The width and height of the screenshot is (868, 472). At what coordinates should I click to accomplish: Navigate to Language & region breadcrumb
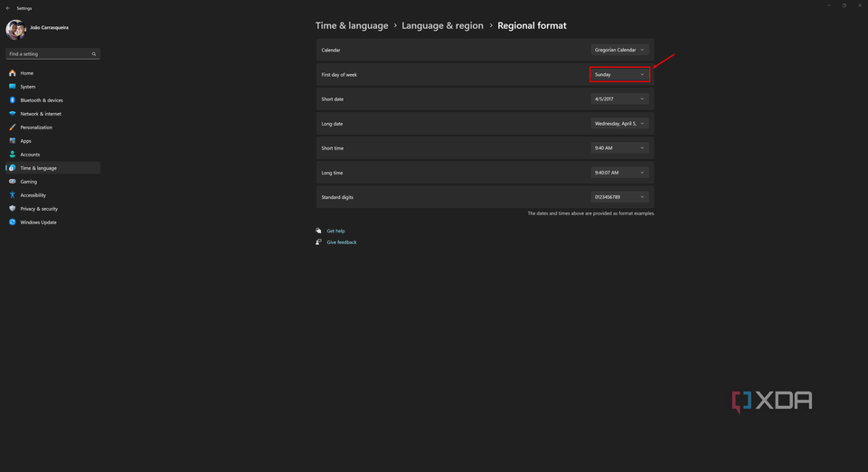pyautogui.click(x=442, y=26)
